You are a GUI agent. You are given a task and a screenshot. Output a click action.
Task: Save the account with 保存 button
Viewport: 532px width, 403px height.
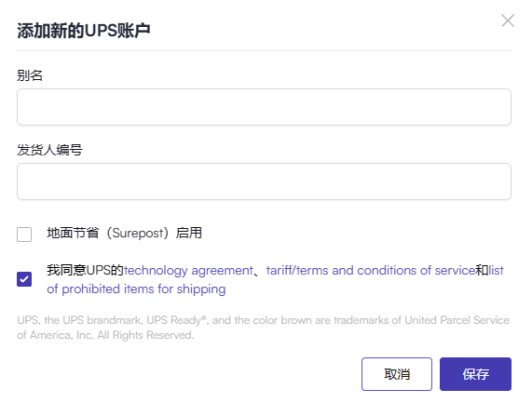click(475, 374)
